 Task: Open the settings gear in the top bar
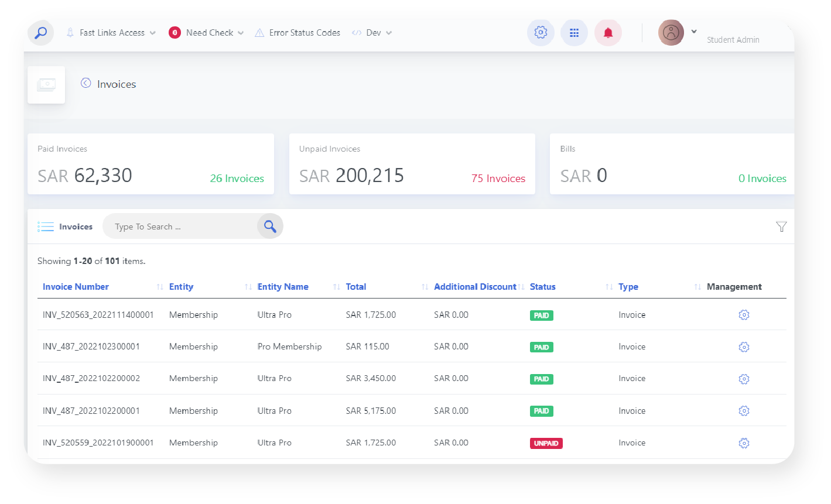[x=541, y=33]
